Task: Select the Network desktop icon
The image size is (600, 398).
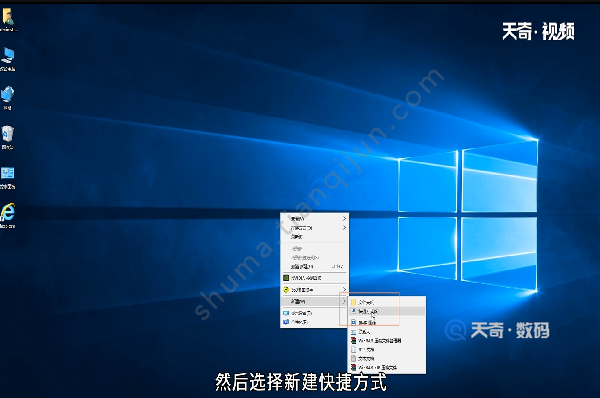Action: click(8, 98)
